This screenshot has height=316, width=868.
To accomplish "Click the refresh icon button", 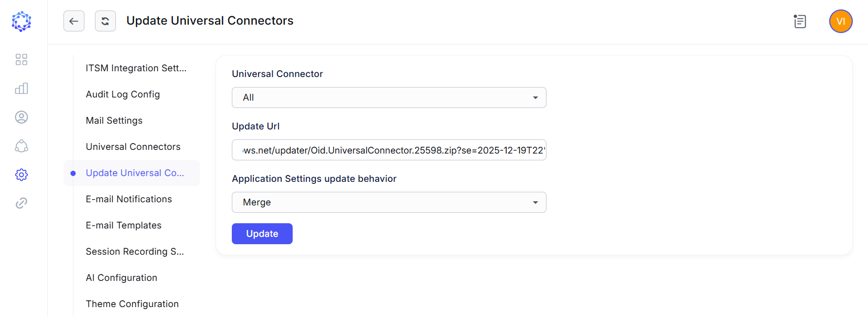I will point(105,21).
